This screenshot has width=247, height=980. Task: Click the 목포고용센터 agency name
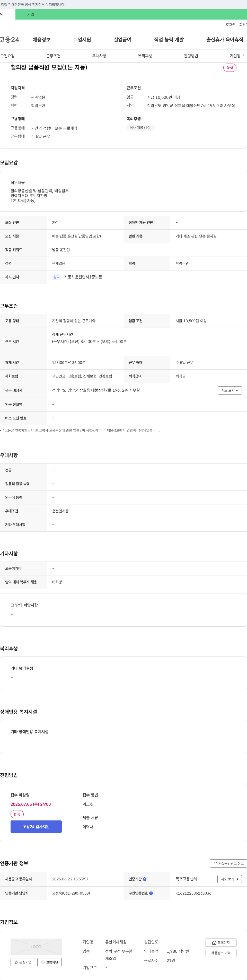coord(186,879)
